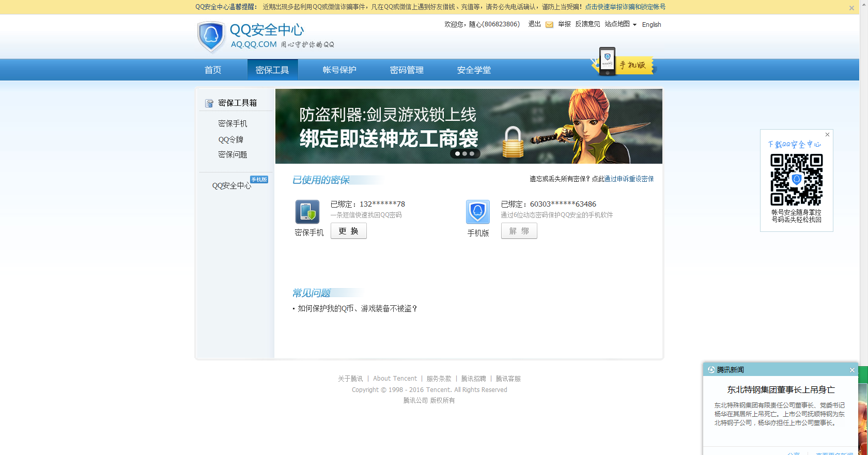
Task: Close the QR code download panel
Action: [827, 134]
